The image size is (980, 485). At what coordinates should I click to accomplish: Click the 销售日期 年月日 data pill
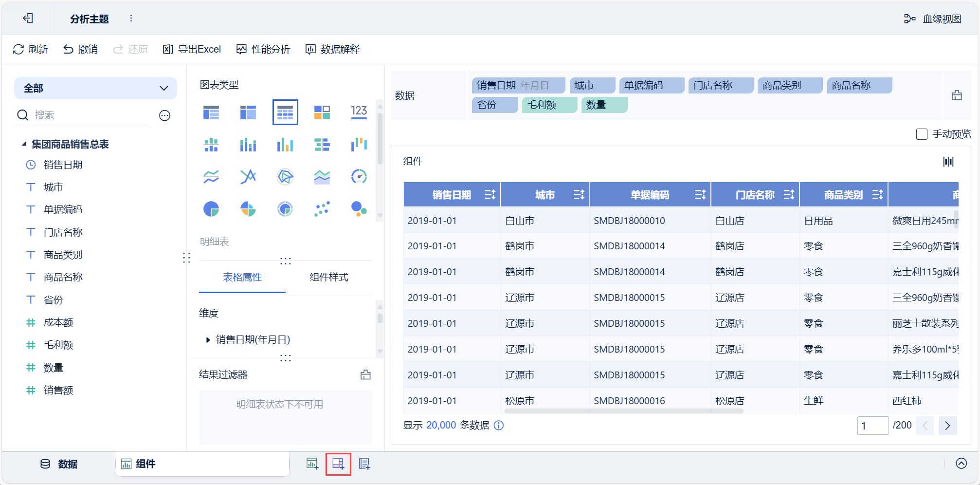point(518,85)
